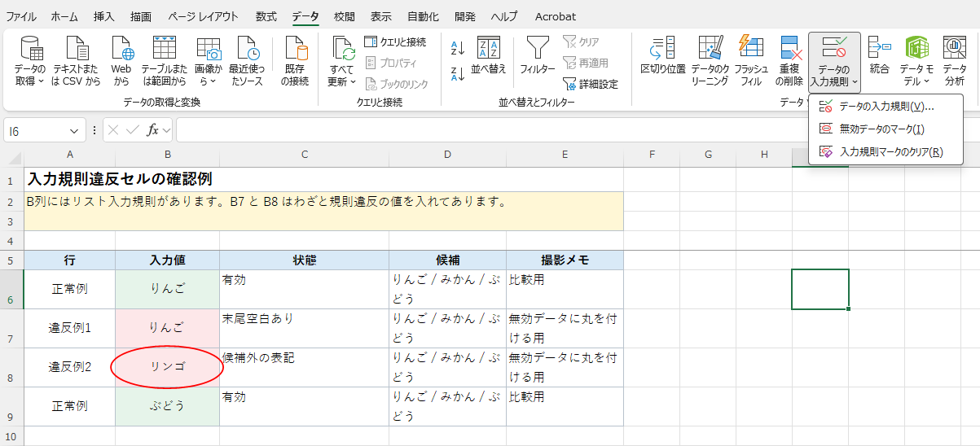
Task: Select cell B9 containing ぶどう
Action: pos(167,406)
